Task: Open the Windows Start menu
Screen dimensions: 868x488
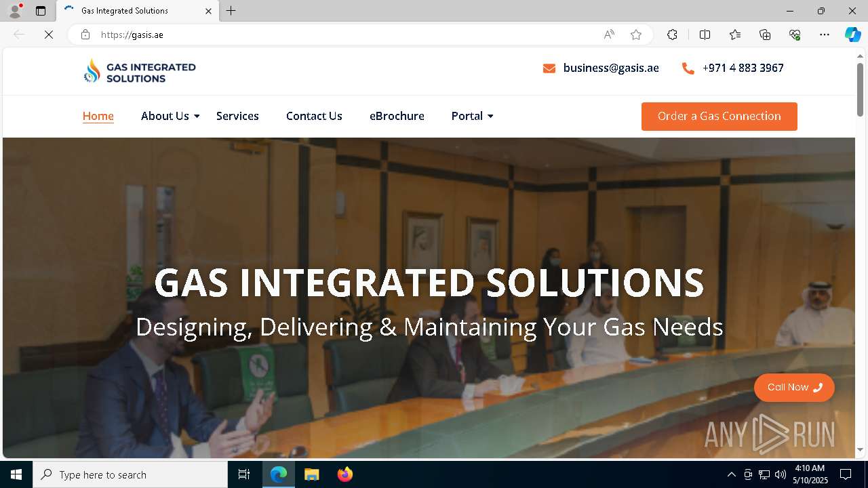Action: click(x=16, y=474)
